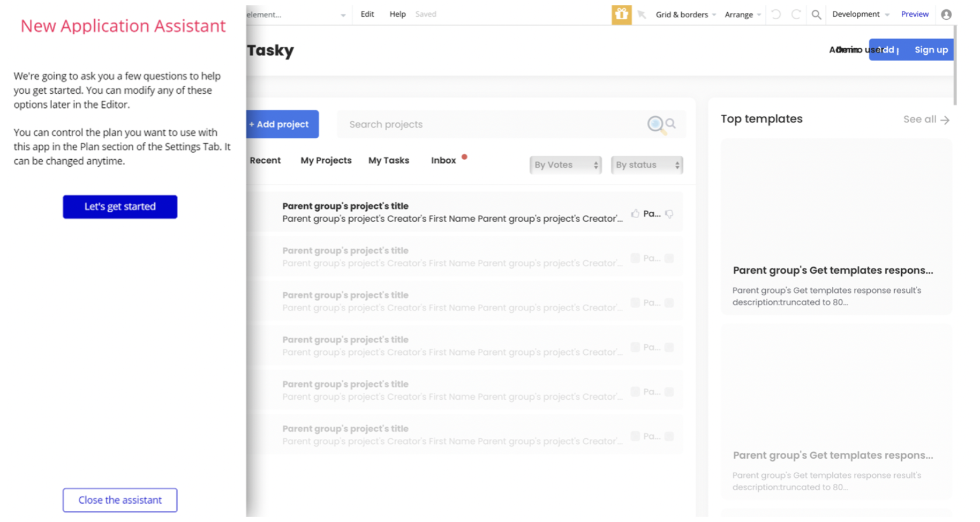Open the By status filter dropdown
This screenshot has width=980, height=522.
pyautogui.click(x=647, y=165)
